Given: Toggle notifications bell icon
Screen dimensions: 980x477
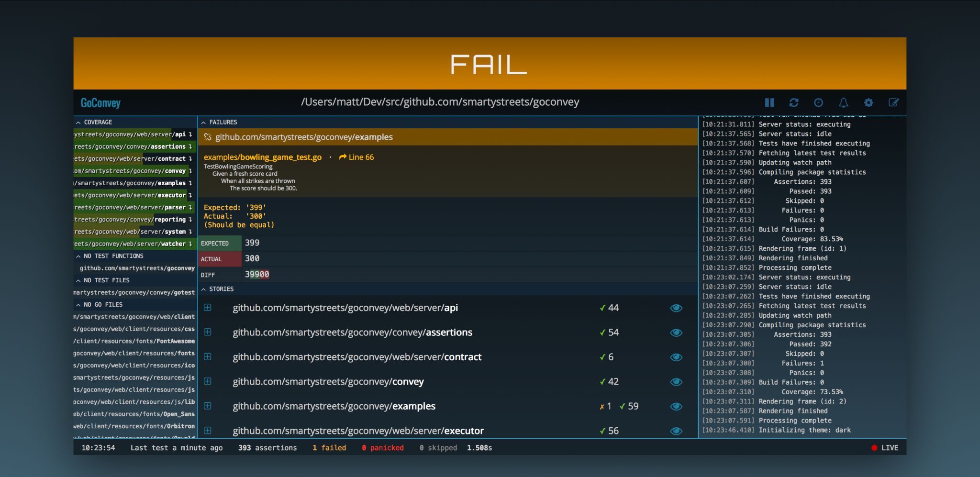Looking at the screenshot, I should click(844, 102).
